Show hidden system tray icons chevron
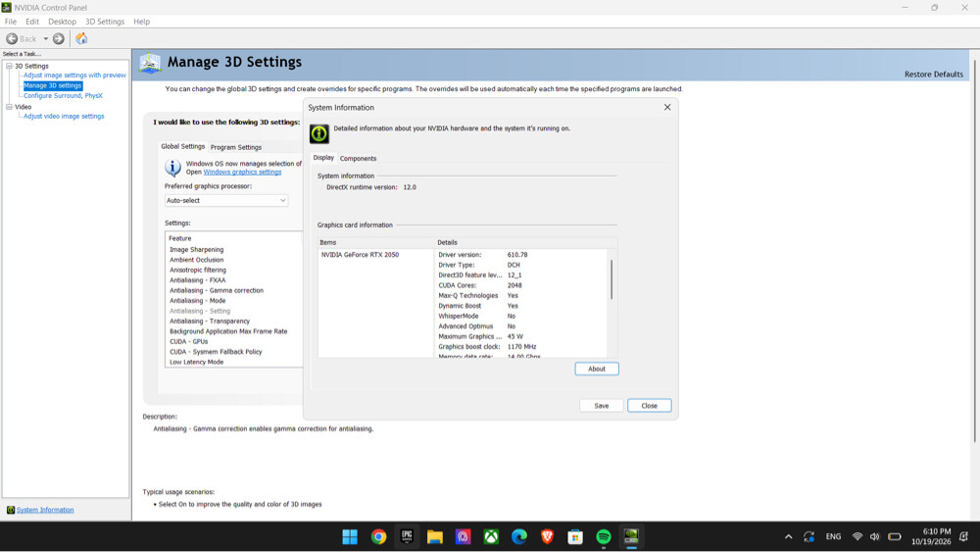Image resolution: width=980 pixels, height=552 pixels. coord(789,537)
